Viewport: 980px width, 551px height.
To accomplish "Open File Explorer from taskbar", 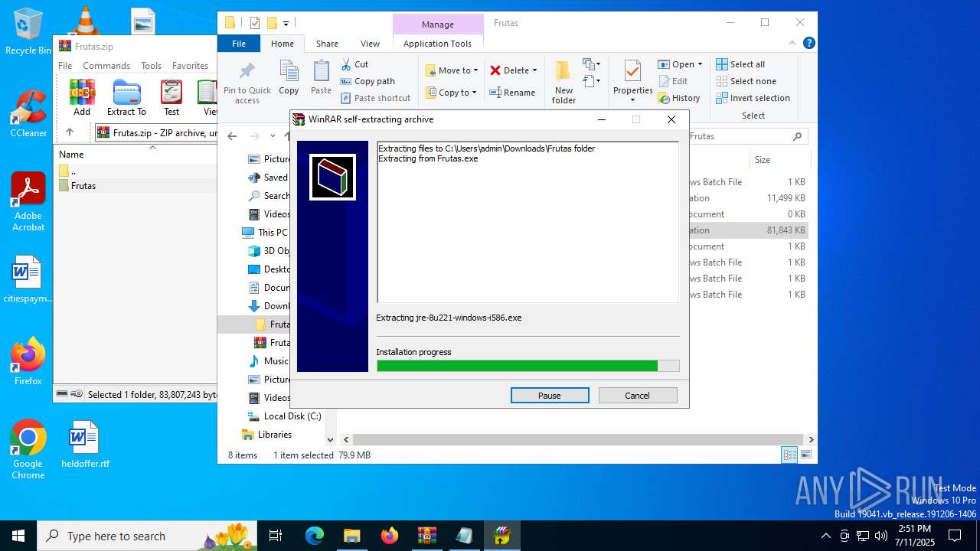I will (351, 536).
